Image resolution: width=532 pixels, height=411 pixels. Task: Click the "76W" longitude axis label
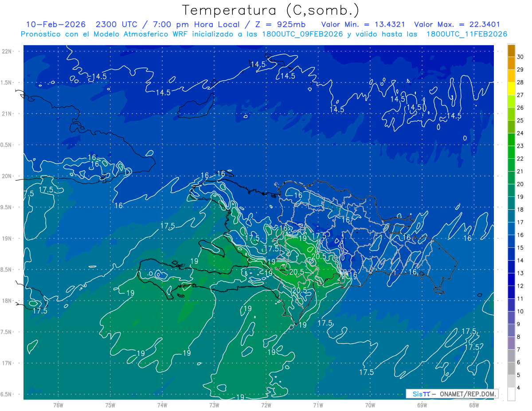pos(58,405)
